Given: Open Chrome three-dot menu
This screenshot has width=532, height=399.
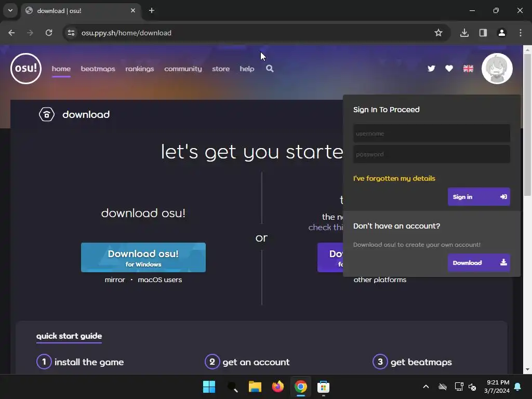Looking at the screenshot, I should (x=521, y=33).
